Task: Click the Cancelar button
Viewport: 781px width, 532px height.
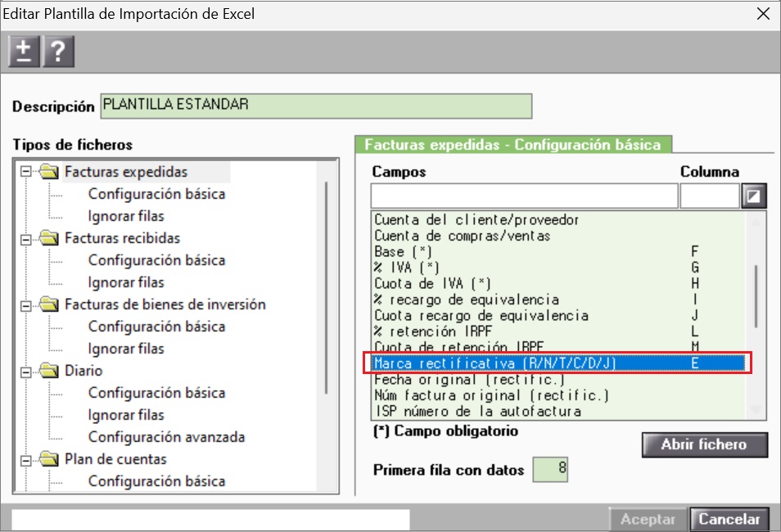Action: [x=729, y=519]
